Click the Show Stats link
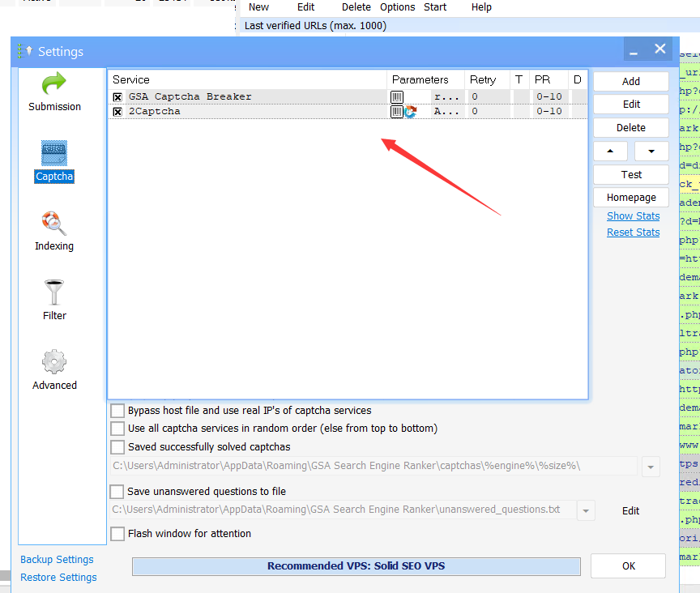 coord(633,215)
